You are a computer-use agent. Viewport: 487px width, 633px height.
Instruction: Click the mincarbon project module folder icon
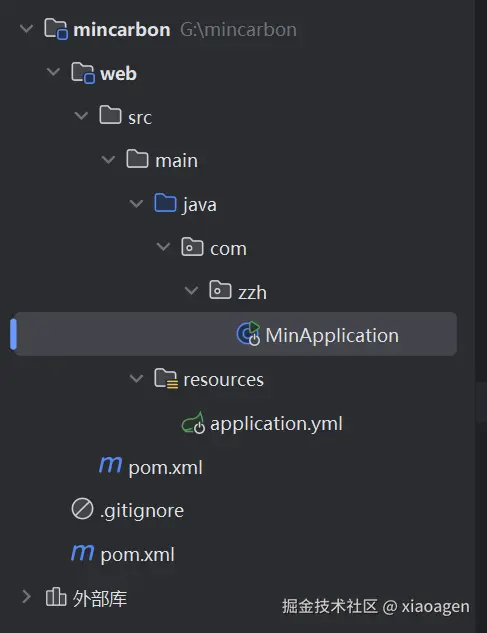56,29
